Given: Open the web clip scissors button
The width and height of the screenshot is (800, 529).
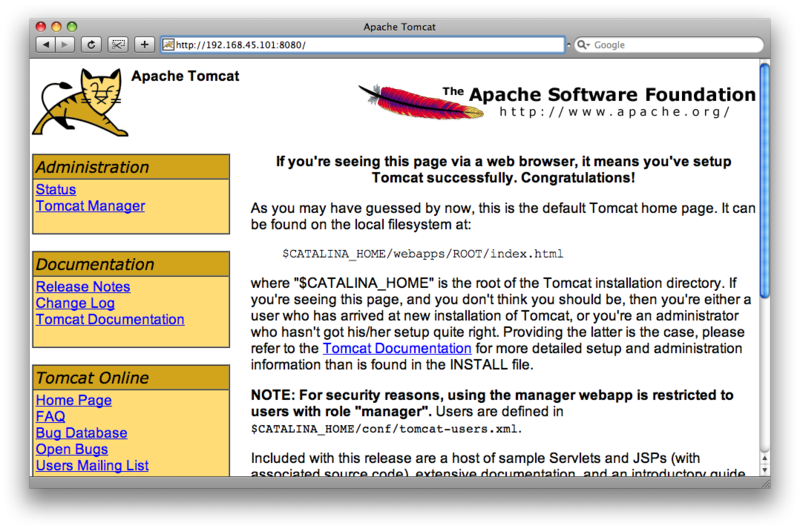Looking at the screenshot, I should [118, 45].
